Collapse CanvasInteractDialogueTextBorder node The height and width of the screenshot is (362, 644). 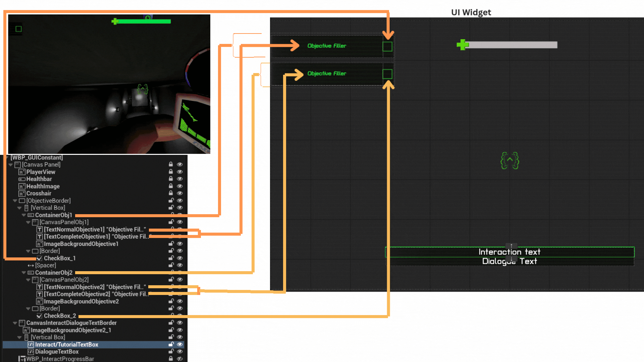click(15, 323)
